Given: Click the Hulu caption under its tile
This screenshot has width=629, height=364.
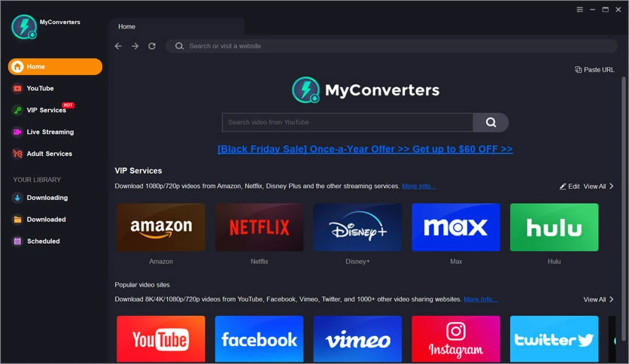Looking at the screenshot, I should pos(554,262).
